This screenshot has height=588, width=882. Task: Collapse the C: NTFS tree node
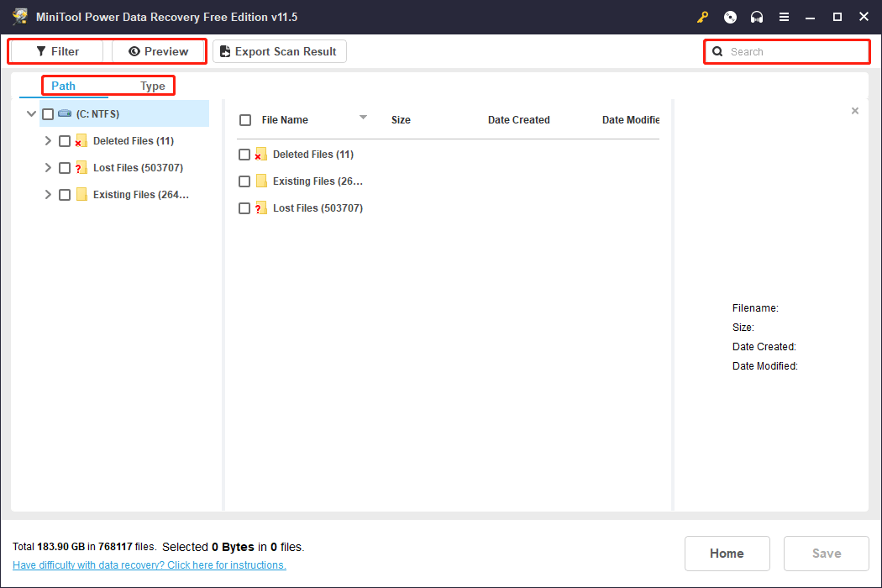coord(32,113)
